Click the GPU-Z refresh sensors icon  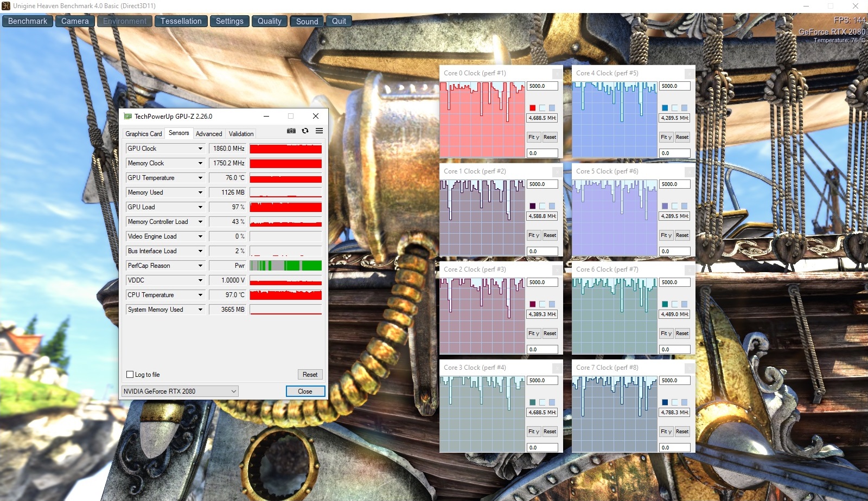(305, 131)
